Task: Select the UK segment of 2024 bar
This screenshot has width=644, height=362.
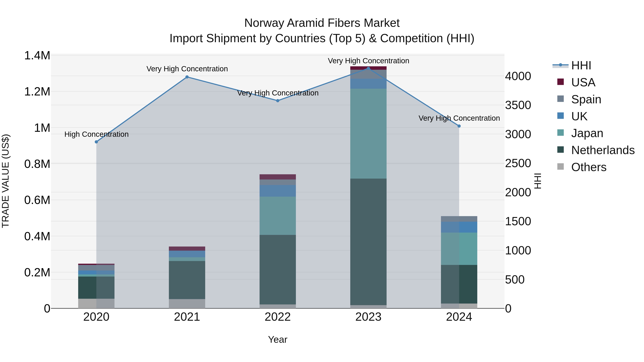Action: click(459, 227)
